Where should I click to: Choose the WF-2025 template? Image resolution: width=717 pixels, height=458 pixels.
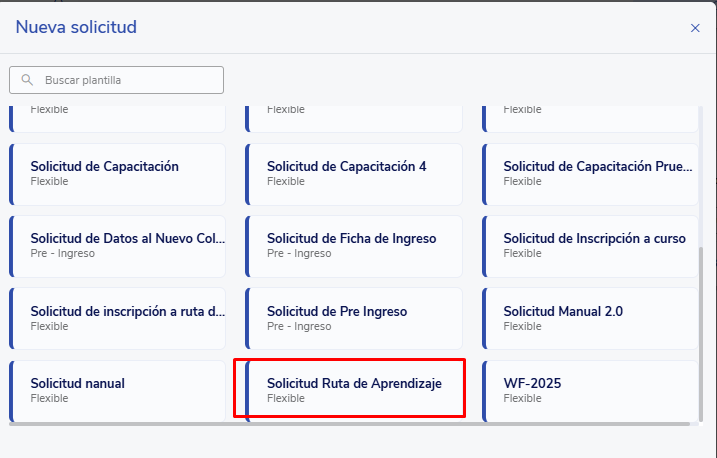coord(590,390)
